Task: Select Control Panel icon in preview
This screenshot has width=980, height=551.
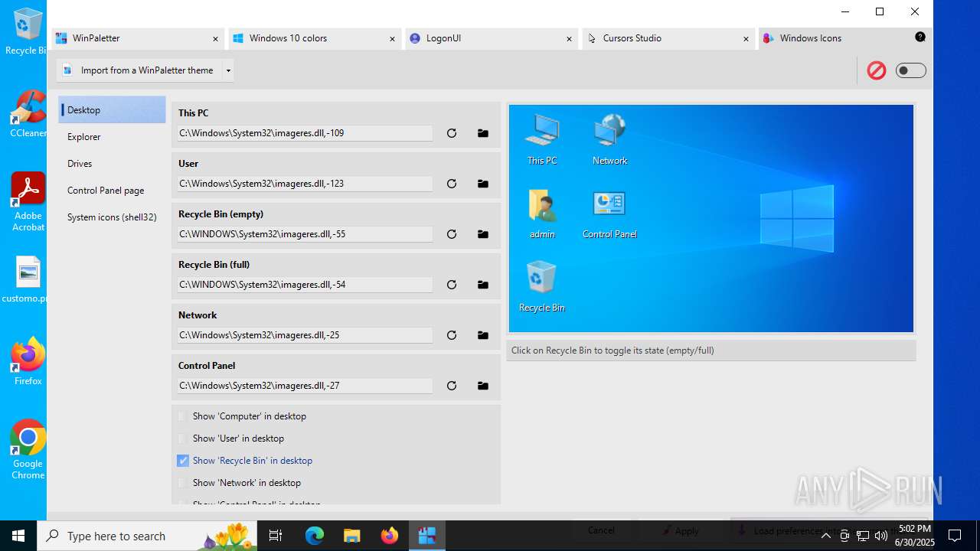Action: [x=609, y=213]
